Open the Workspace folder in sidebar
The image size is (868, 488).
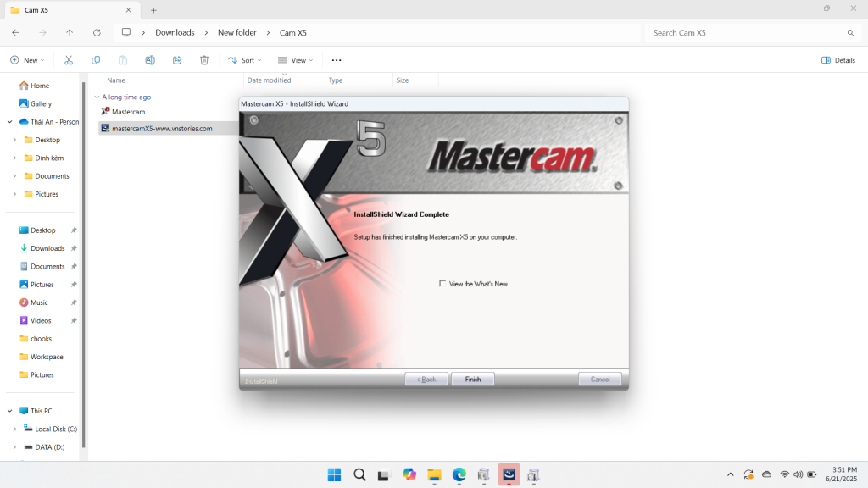tap(47, 357)
